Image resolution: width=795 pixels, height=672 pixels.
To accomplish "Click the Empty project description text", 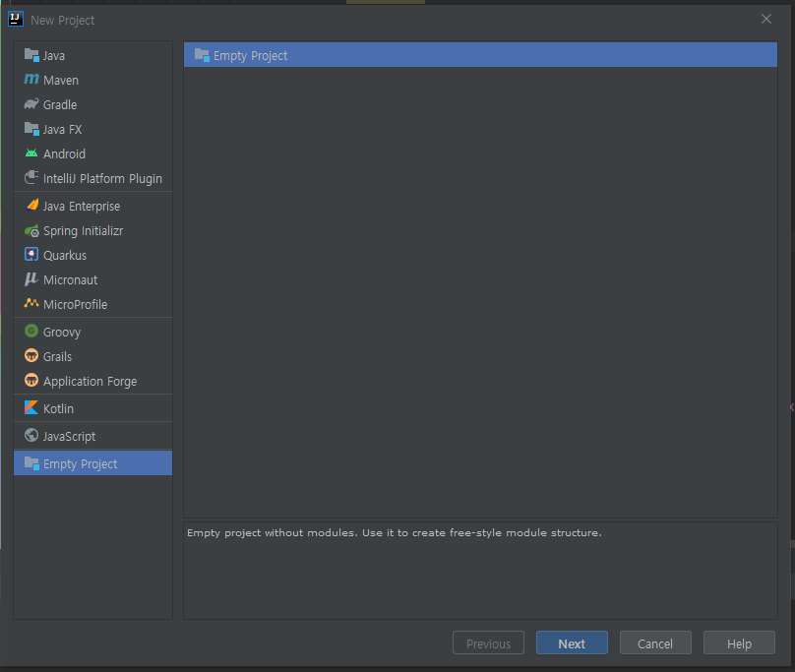I will point(395,532).
